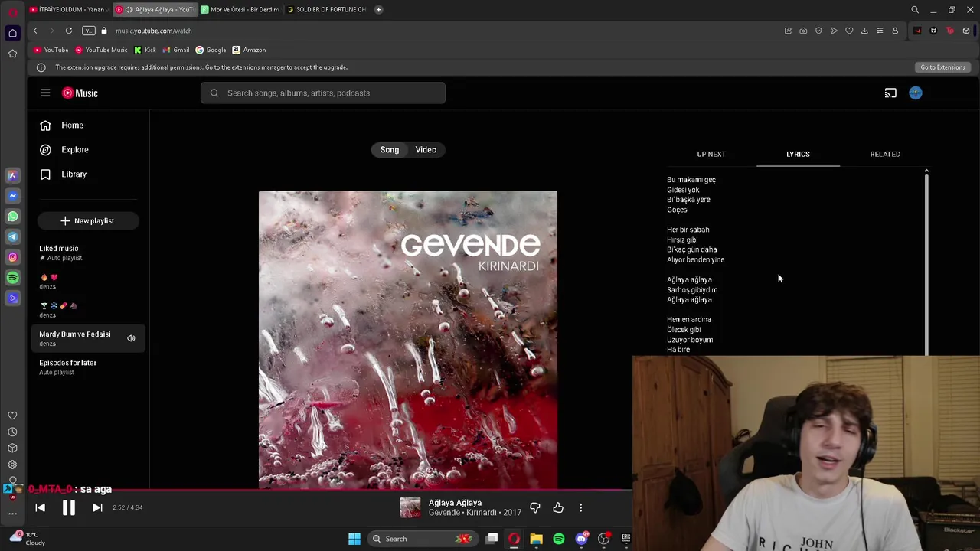This screenshot has width=980, height=551.
Task: Open YouTube Music bookmark
Action: coord(101,50)
